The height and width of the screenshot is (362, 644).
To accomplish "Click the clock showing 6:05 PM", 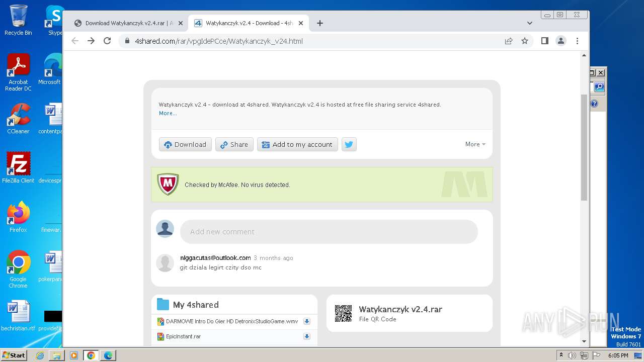I will 618,355.
